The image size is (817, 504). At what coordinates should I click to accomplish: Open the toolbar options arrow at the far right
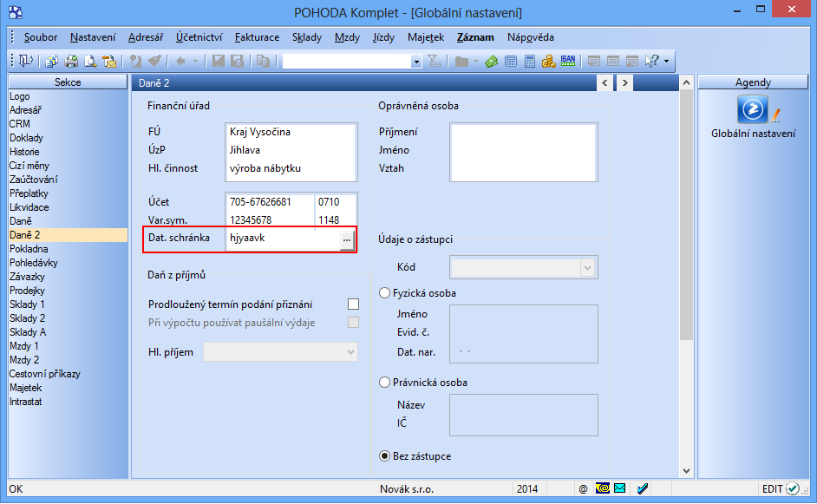click(x=666, y=62)
